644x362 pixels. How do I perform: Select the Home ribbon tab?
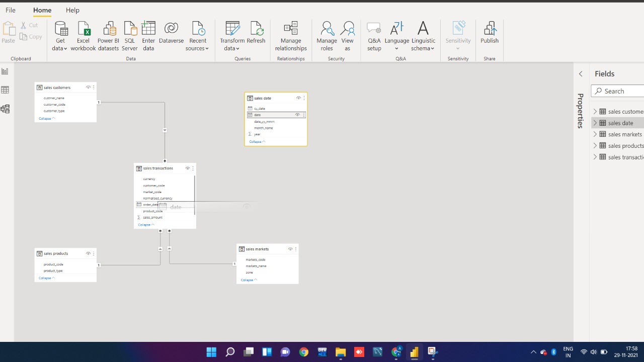point(42,10)
